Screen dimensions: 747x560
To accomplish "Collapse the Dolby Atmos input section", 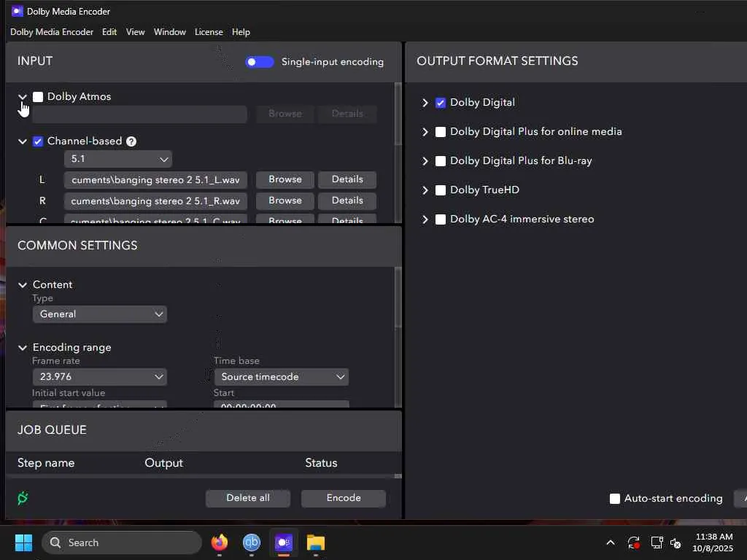I will pyautogui.click(x=23, y=97).
